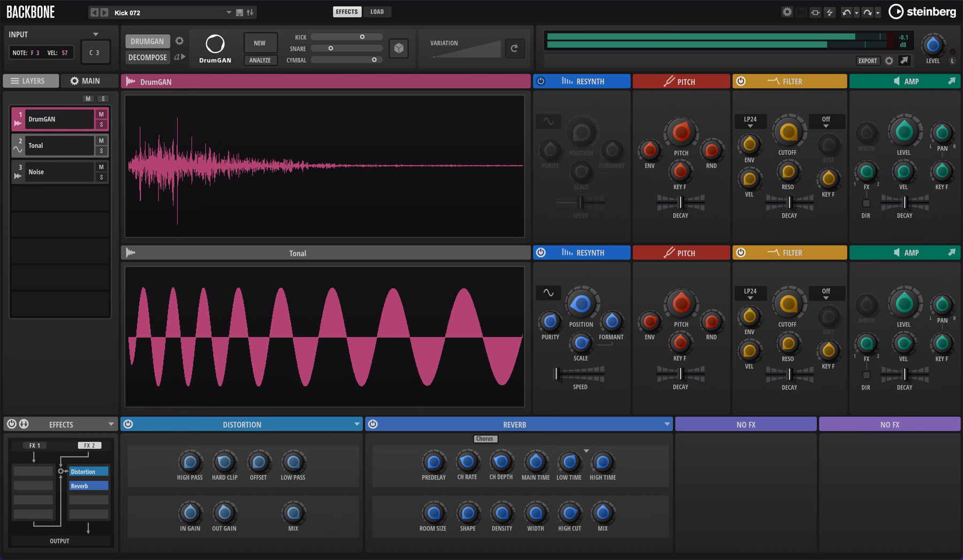Open the Kick 072 preset dropdown
963x560 pixels.
[x=228, y=12]
